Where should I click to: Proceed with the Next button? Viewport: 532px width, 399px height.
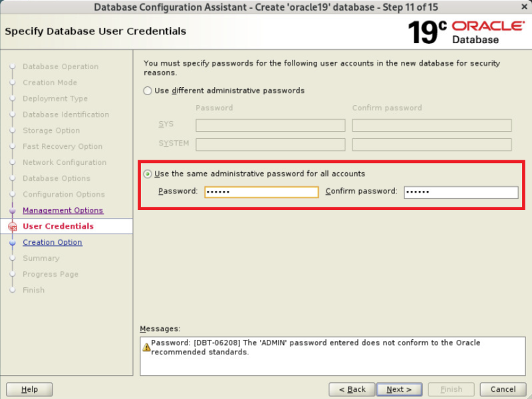click(x=399, y=389)
